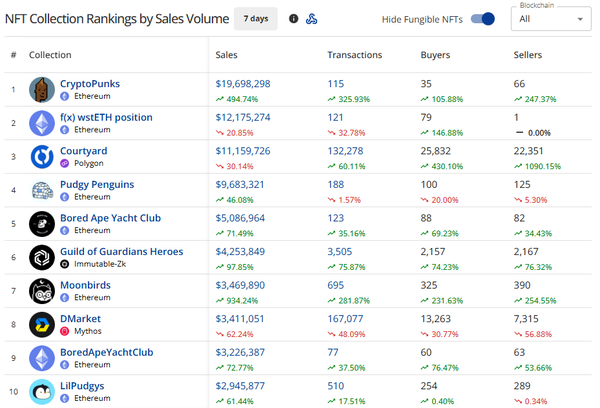Sort by the Sales column header
This screenshot has height=408, width=600.
point(226,55)
